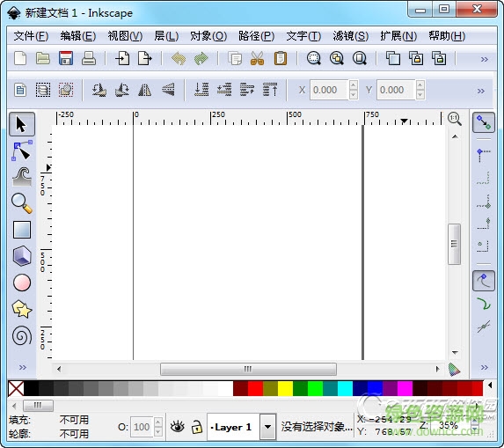504x448 pixels.
Task: Create a new document icon
Action: 20,59
